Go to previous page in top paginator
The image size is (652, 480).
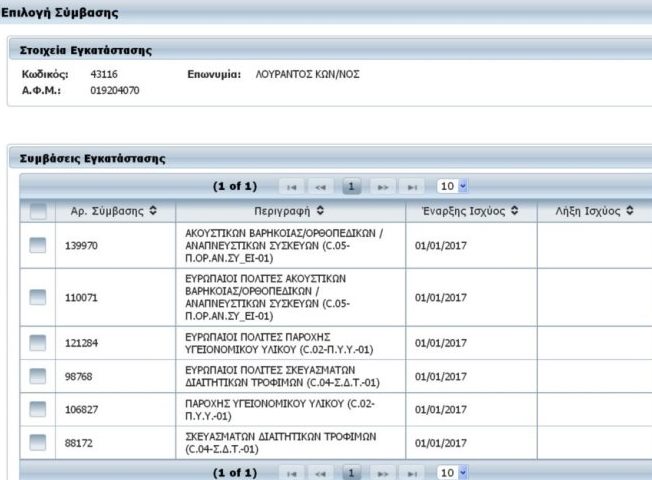(320, 187)
